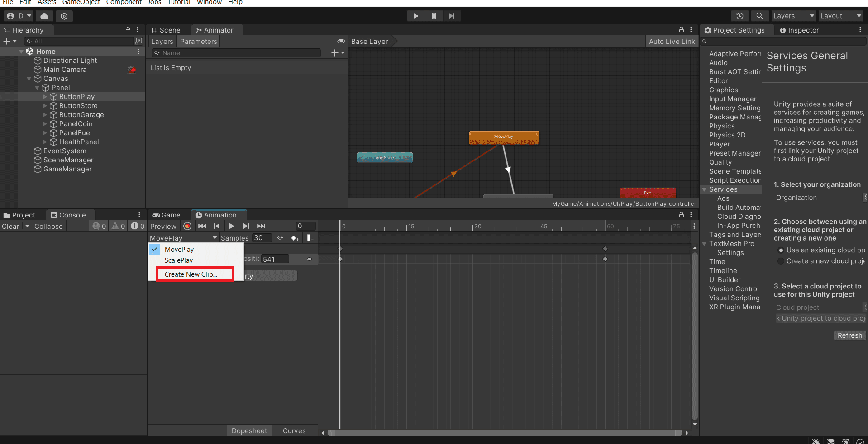This screenshot has width=868, height=444.
Task: Open Unity Cloud via the cloud icon
Action: (44, 16)
